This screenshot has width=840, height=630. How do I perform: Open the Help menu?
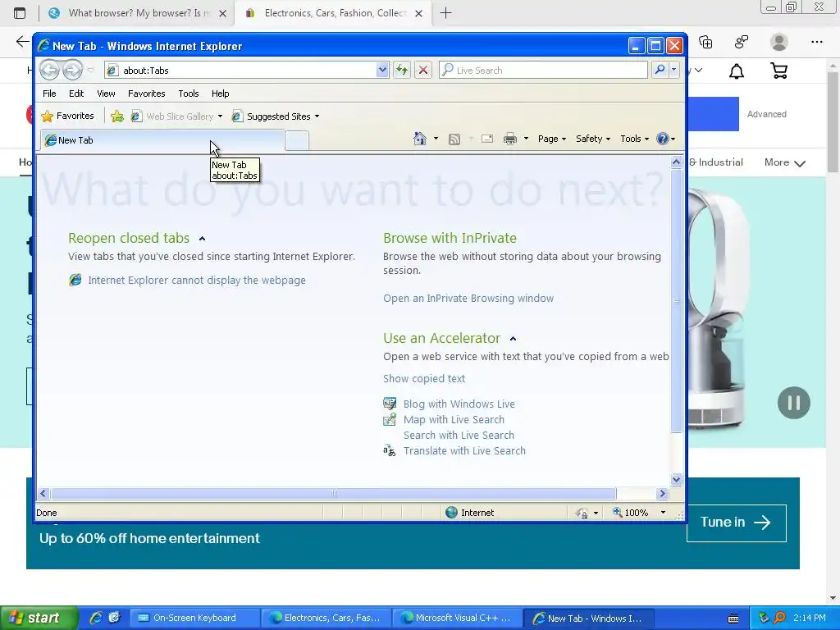click(220, 94)
